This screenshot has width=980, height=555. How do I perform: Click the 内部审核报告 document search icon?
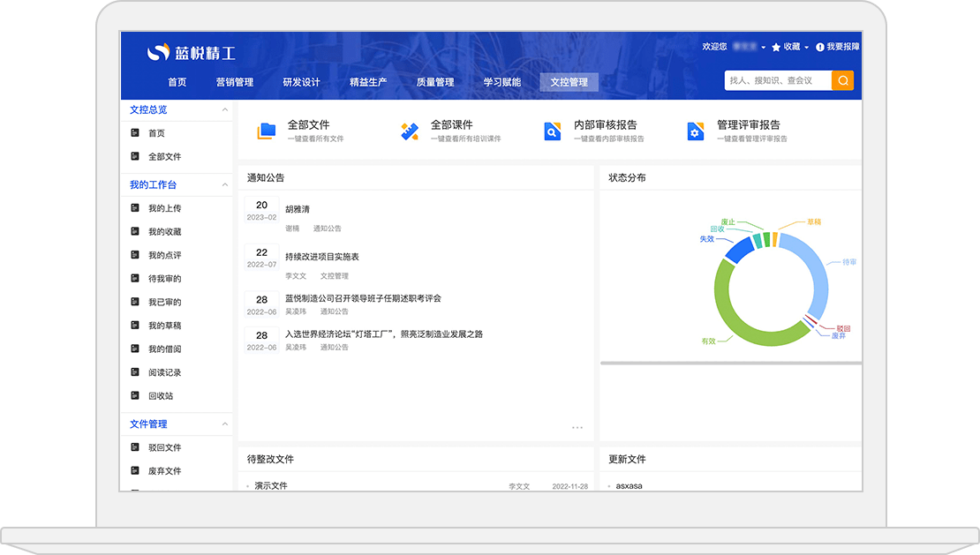pos(553,131)
